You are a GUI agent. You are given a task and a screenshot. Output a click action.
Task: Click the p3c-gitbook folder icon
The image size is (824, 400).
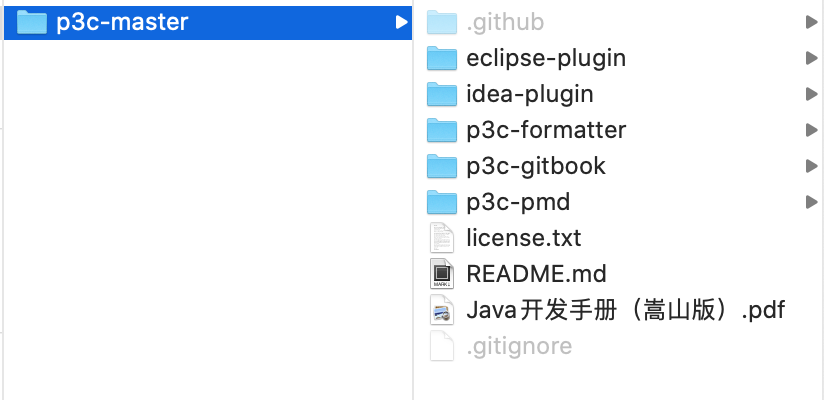[441, 166]
